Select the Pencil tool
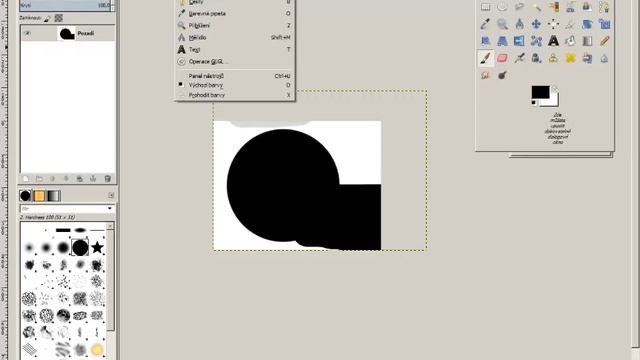This screenshot has height=360, width=640. click(604, 41)
